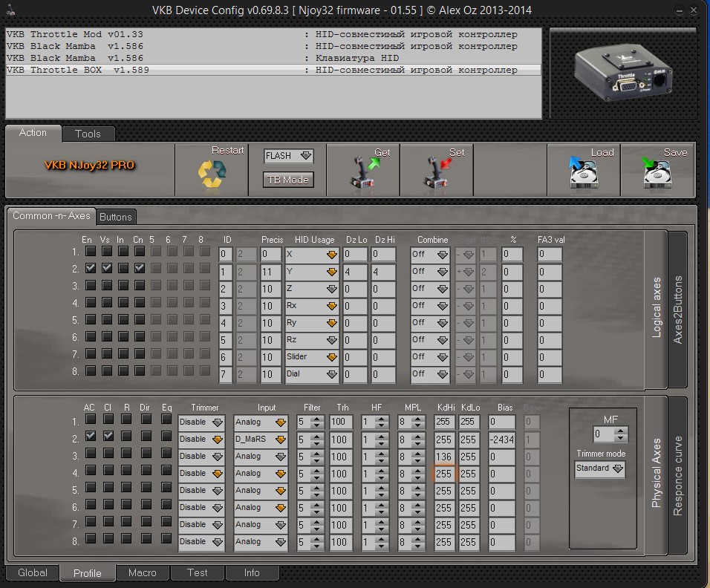710x588 pixels.
Task: Click KdLo field for physical axis 6
Action: click(469, 508)
